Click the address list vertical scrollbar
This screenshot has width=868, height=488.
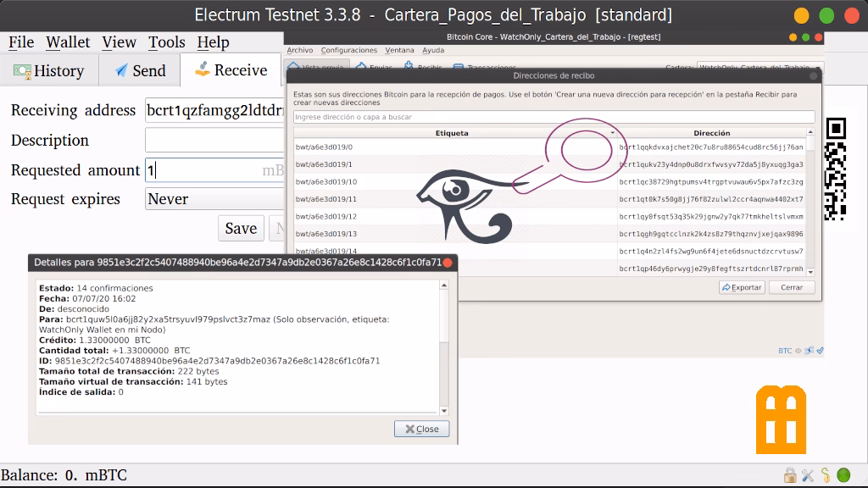tap(810, 202)
